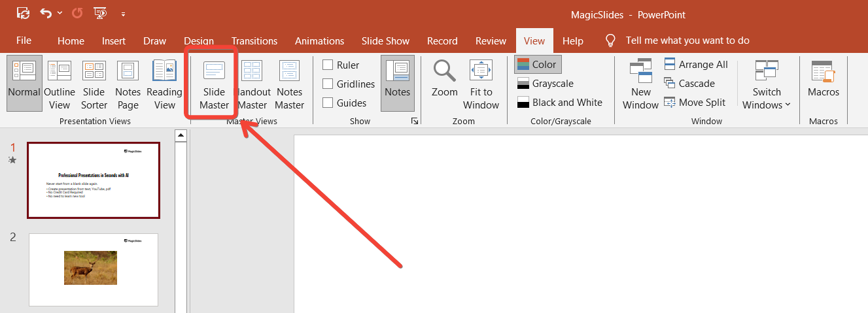The image size is (868, 313).
Task: Switch to the Home tab
Action: pyautogui.click(x=71, y=41)
